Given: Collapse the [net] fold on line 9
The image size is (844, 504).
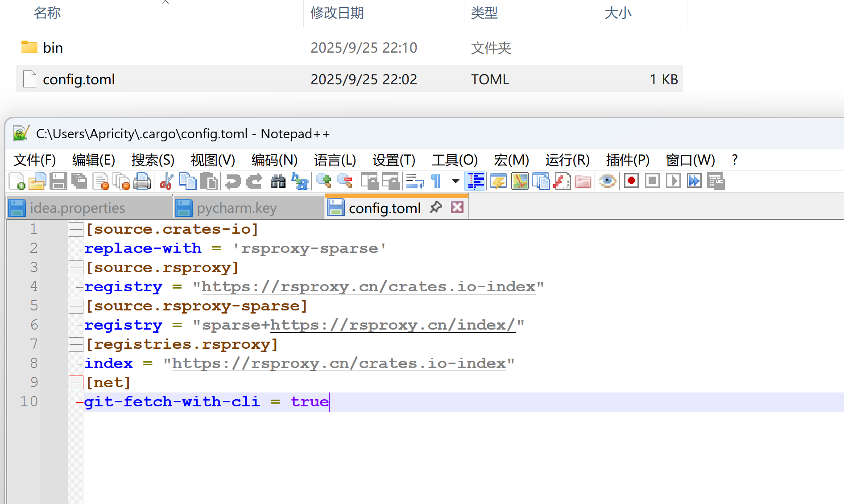Looking at the screenshot, I should [x=76, y=383].
